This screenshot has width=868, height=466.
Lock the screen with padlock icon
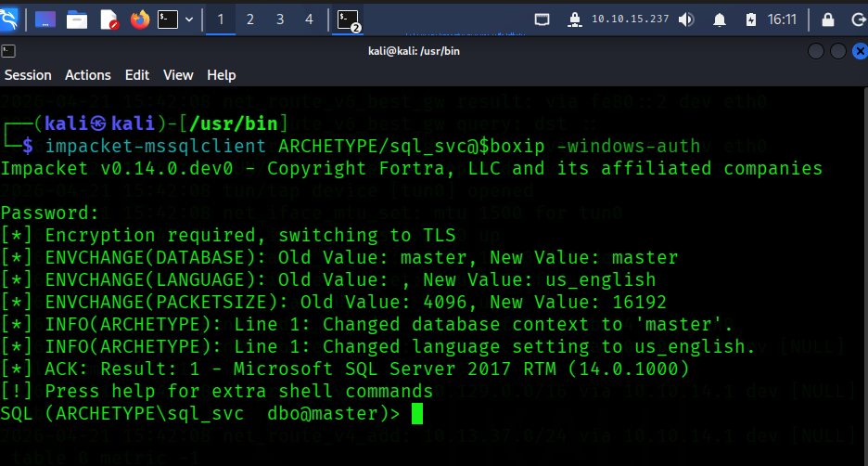click(x=827, y=19)
